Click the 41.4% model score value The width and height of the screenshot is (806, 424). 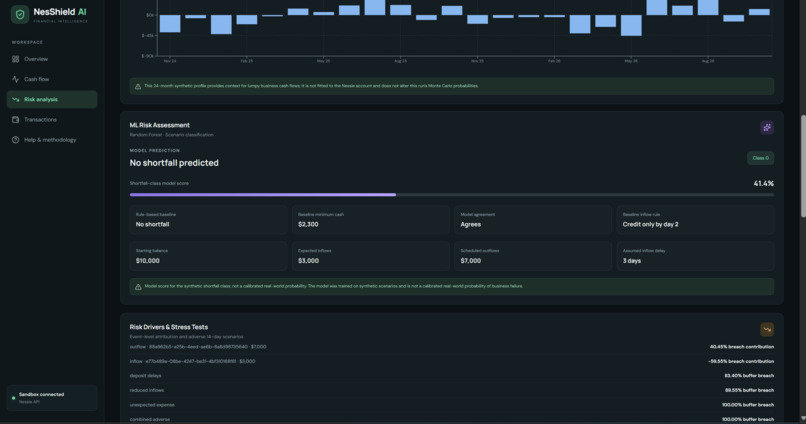click(x=763, y=183)
